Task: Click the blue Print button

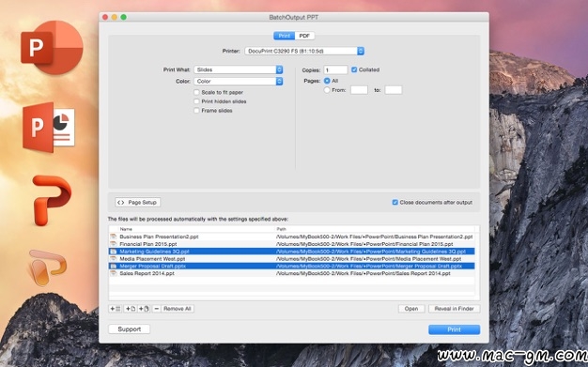Action: (454, 329)
